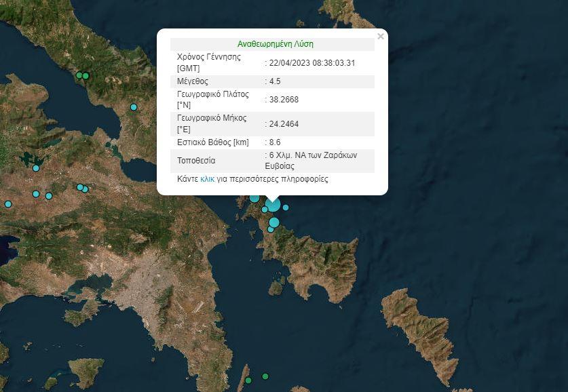Select small cyan marker just below the medium marker
Viewport: 568px width, 392px height.
click(x=270, y=230)
